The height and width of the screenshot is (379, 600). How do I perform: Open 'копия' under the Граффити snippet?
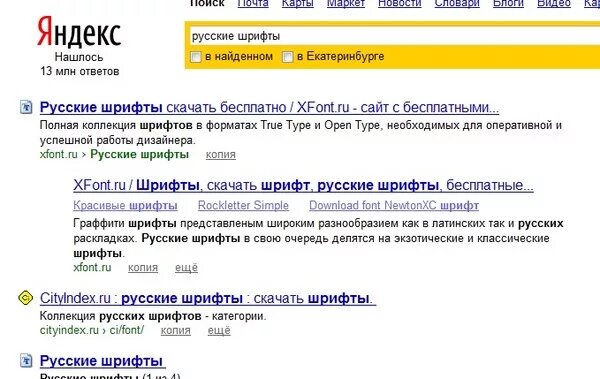point(143,268)
